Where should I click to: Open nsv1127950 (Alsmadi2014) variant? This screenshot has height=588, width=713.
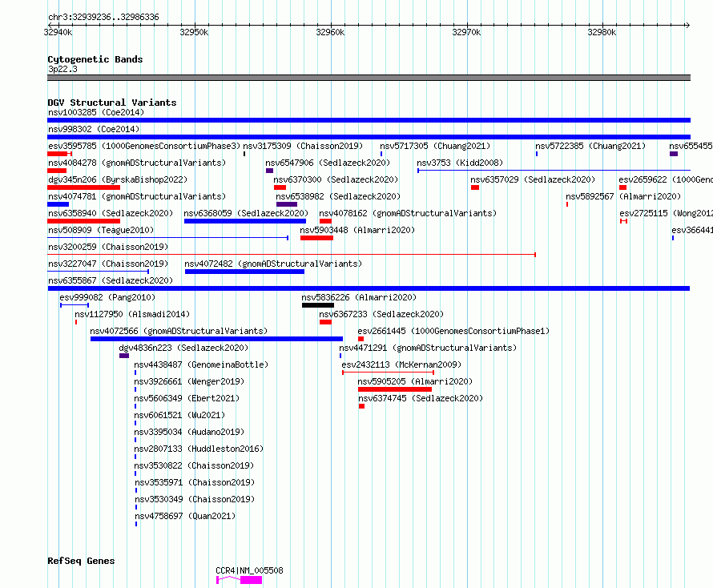pos(132,314)
